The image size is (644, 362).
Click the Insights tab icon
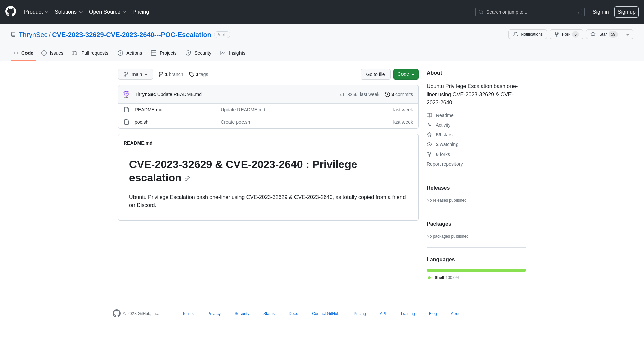222,53
